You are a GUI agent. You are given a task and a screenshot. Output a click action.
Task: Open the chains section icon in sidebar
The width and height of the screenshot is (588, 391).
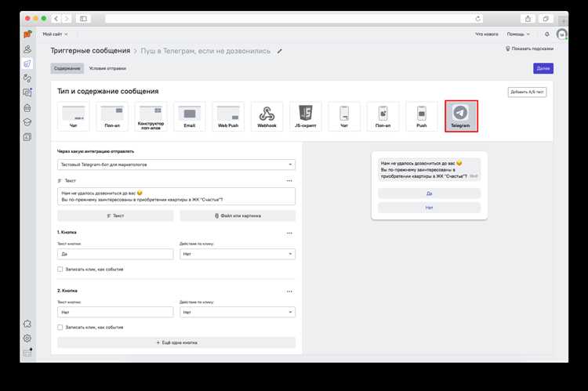(27, 78)
